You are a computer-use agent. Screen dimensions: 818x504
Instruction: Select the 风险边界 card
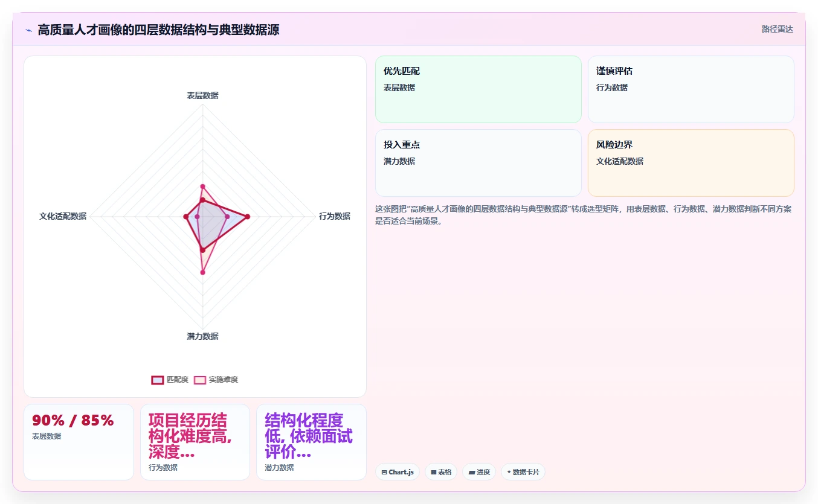(x=691, y=163)
